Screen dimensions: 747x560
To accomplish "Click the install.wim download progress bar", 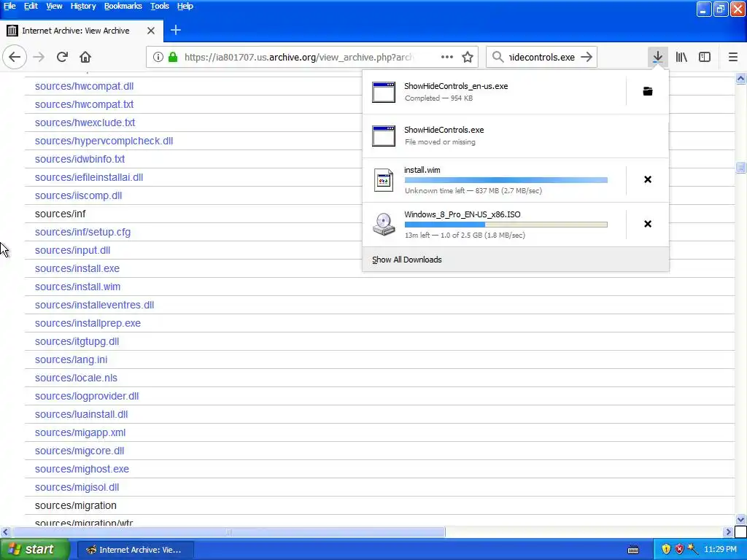I will [x=506, y=180].
